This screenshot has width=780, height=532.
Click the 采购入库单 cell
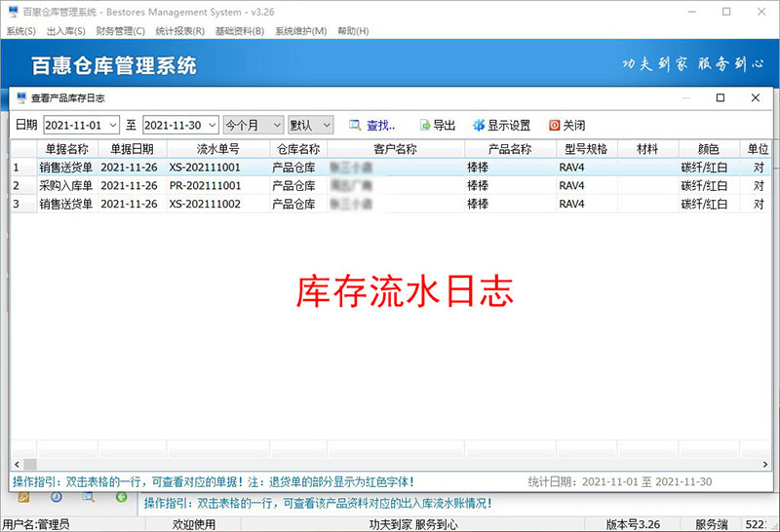point(66,186)
